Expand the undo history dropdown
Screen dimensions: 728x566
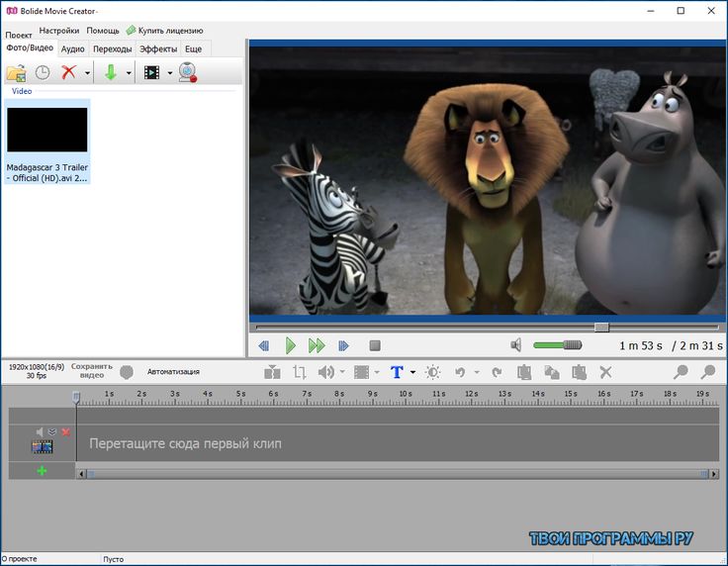477,372
